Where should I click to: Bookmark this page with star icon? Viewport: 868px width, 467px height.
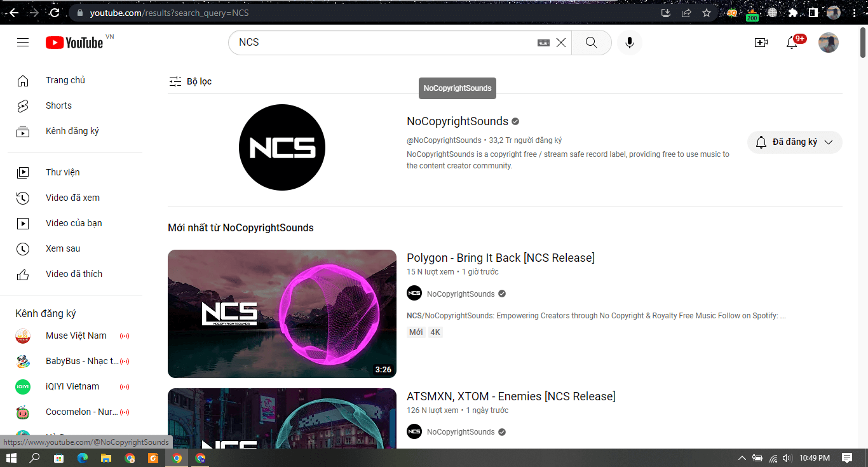706,13
